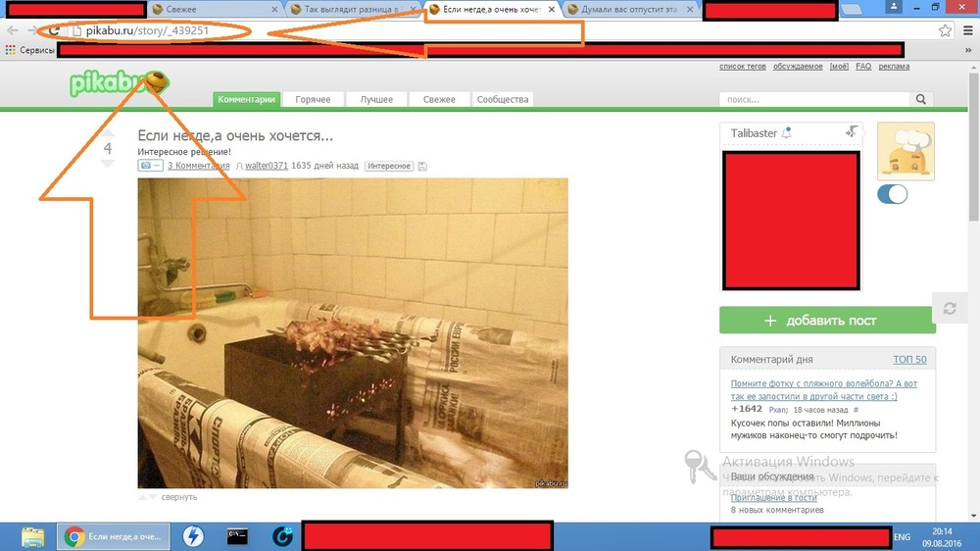This screenshot has width=980, height=551.
Task: Open 'список тегов' header link
Action: 743,67
